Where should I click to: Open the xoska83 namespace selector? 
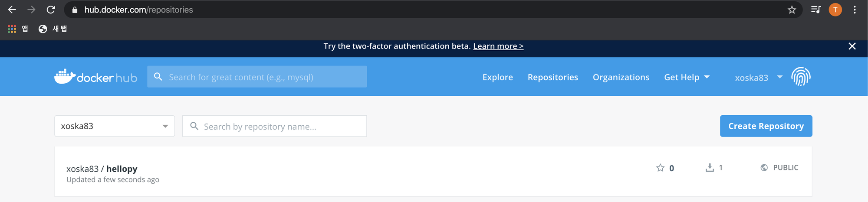click(115, 126)
